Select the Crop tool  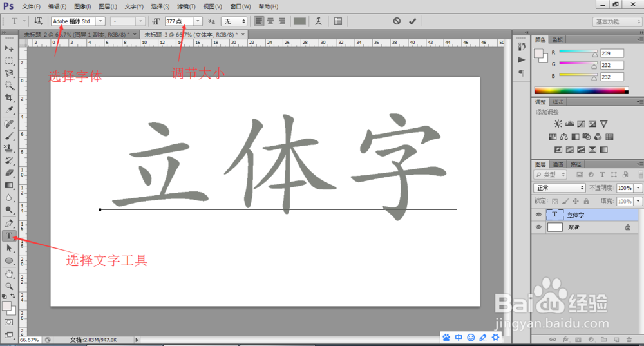(8, 98)
